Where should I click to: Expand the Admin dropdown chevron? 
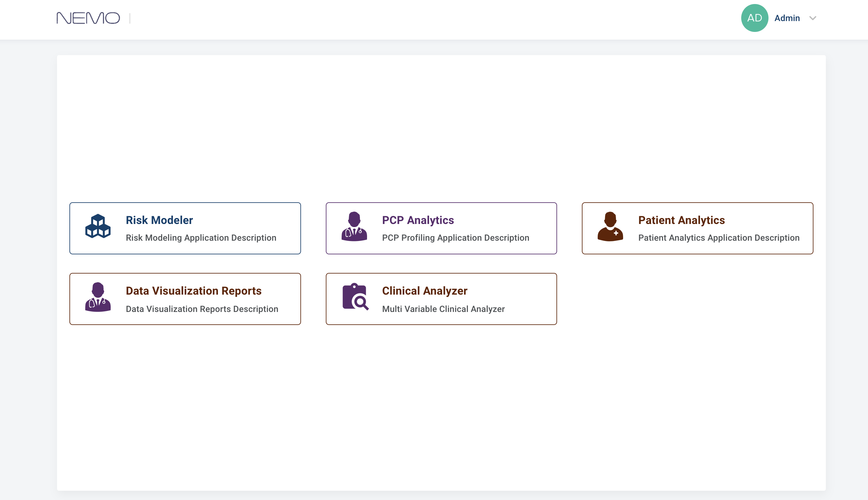[x=812, y=18]
